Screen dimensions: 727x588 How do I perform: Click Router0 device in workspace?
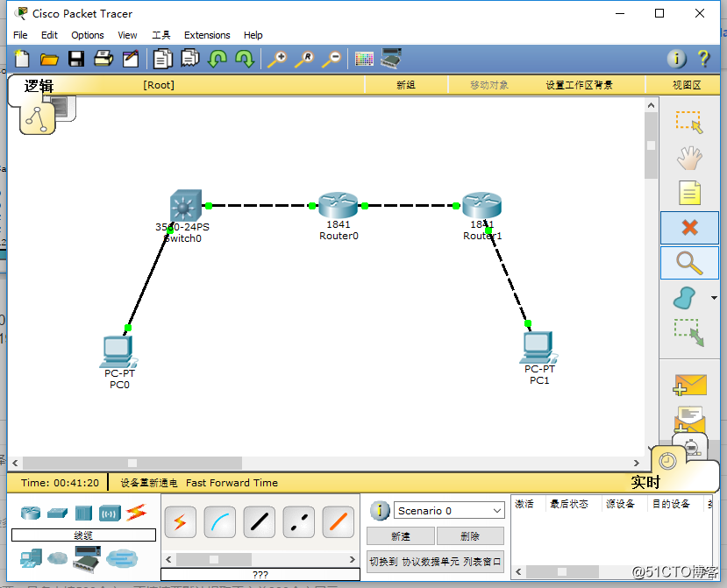(338, 205)
